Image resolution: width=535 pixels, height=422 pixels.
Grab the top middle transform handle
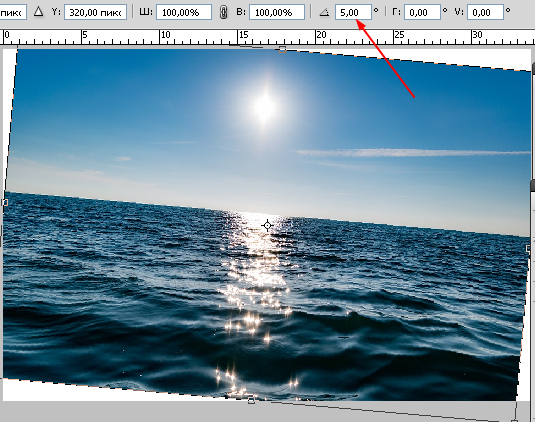283,50
